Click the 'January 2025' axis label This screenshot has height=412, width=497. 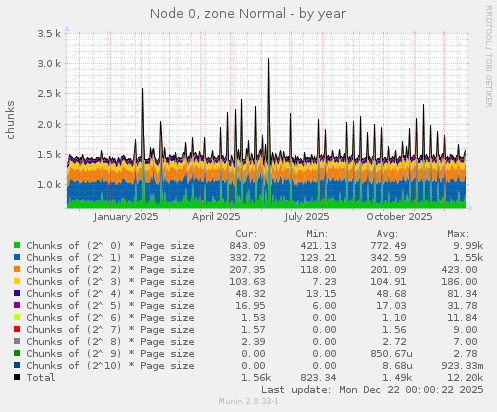coord(126,217)
